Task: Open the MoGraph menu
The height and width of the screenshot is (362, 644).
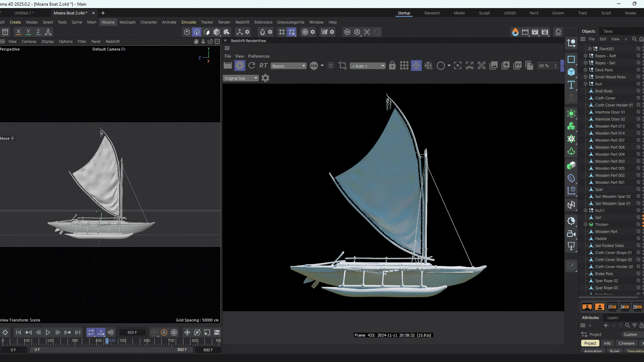Action: point(127,22)
